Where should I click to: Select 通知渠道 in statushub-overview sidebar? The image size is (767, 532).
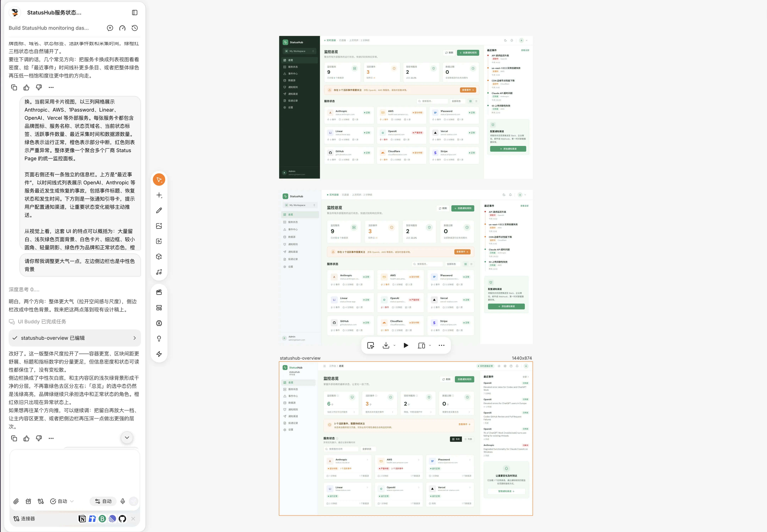(299, 416)
